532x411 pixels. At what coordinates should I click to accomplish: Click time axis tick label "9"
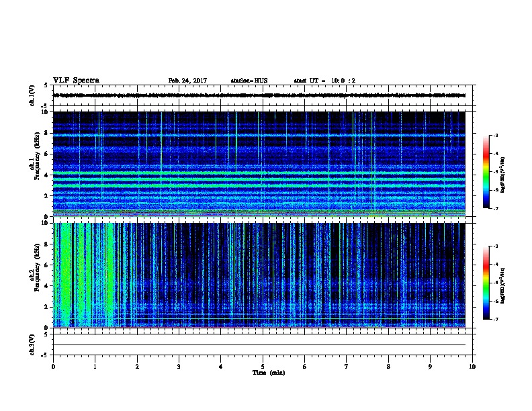[x=430, y=367]
